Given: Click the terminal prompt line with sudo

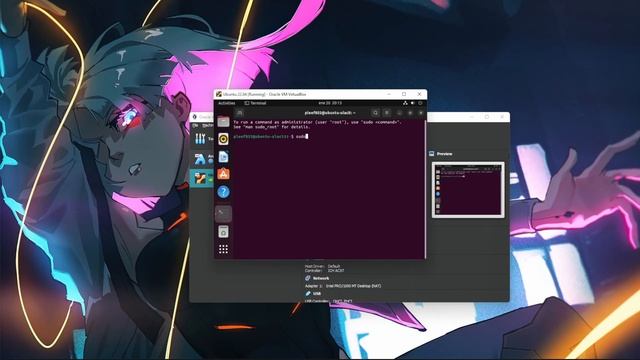Looking at the screenshot, I should [x=271, y=136].
